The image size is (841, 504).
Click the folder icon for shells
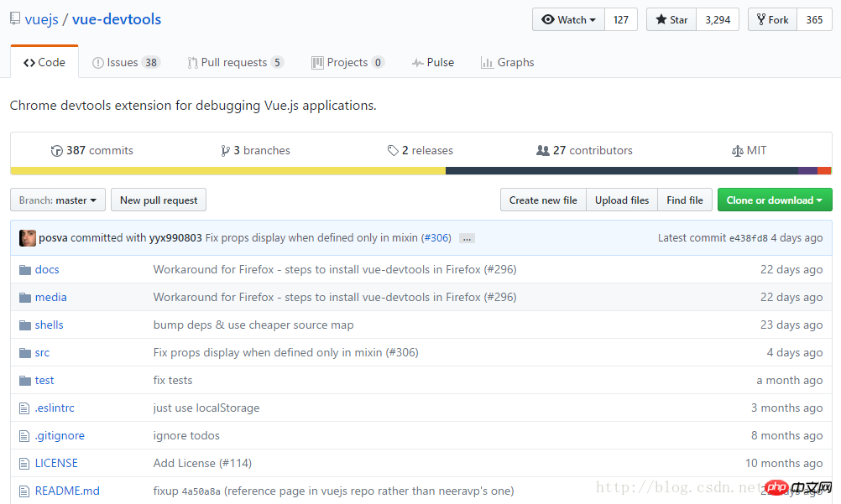pos(24,325)
